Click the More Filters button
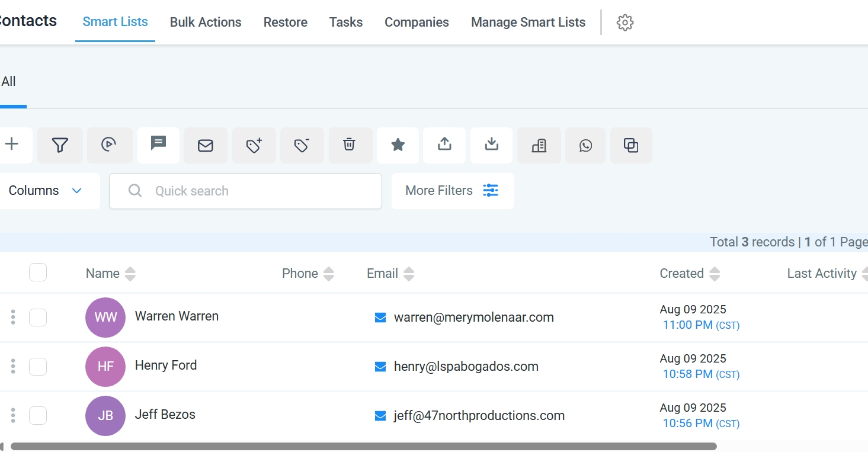This screenshot has width=868, height=452. click(x=452, y=191)
